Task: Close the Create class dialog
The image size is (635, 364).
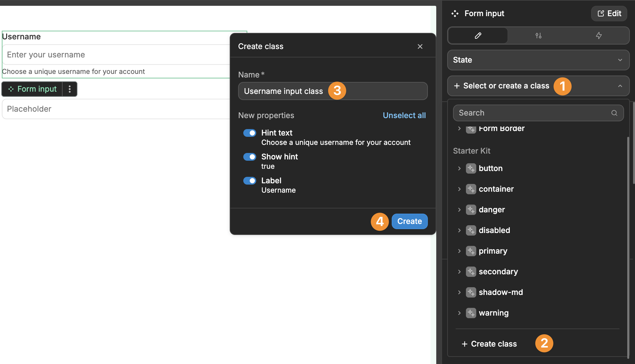Action: (420, 46)
